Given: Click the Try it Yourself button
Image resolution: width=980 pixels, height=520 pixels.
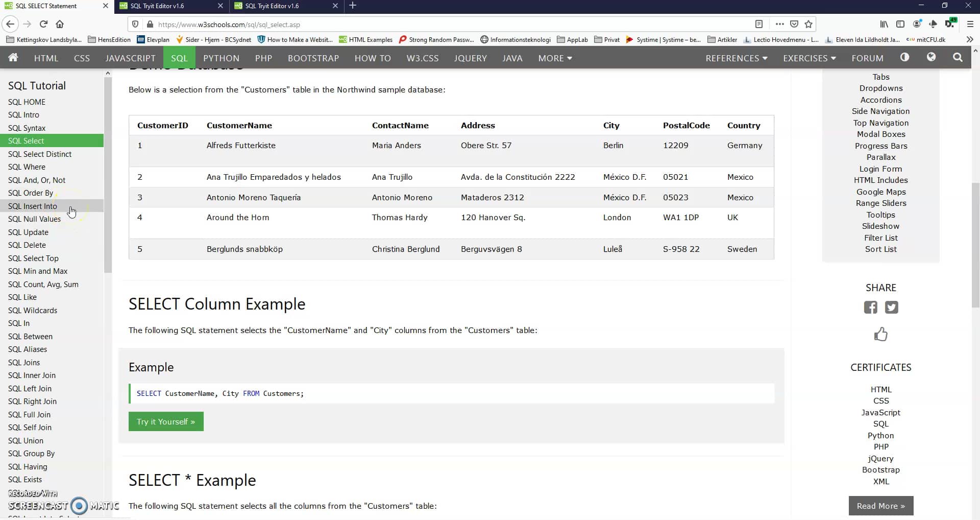Looking at the screenshot, I should tap(165, 421).
